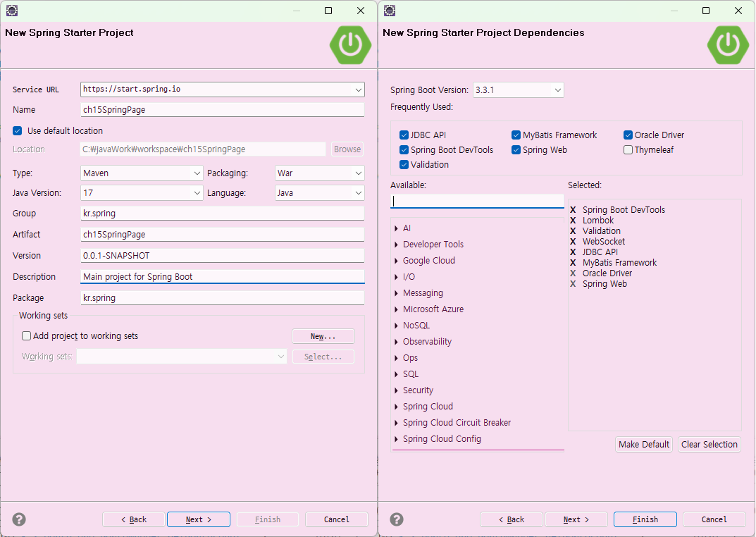756x537 pixels.
Task: Click Next in New Spring Starter Project
Action: pos(199,519)
